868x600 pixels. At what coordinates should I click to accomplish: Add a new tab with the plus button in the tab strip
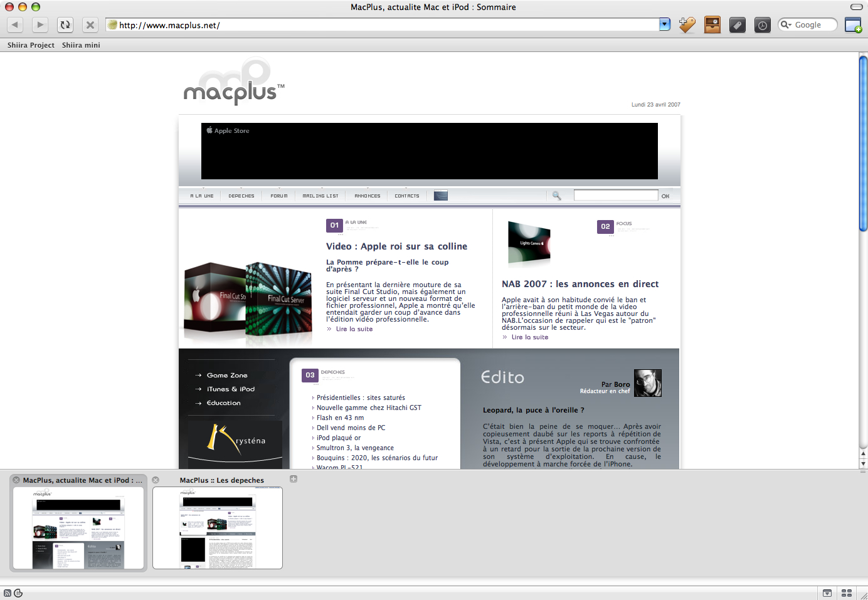pos(293,479)
